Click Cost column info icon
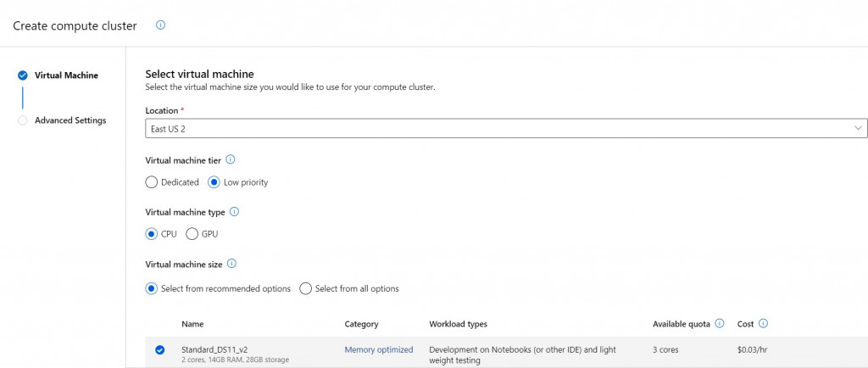Image resolution: width=868 pixels, height=368 pixels. [764, 323]
